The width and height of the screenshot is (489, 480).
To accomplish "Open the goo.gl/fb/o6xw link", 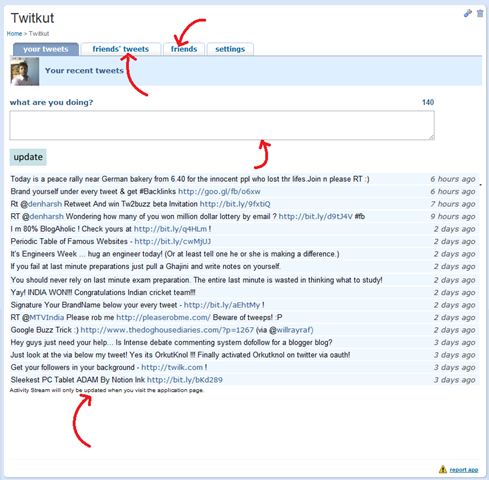I will (219, 192).
